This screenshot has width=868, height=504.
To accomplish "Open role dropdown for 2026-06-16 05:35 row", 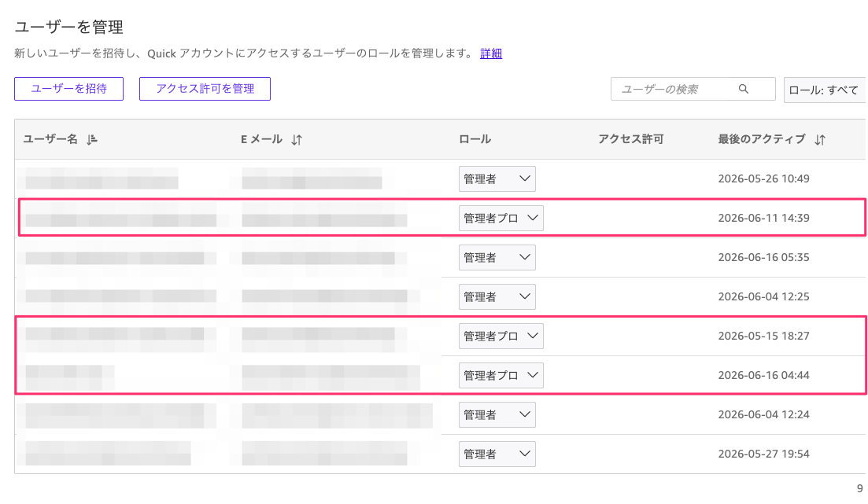I will point(497,257).
